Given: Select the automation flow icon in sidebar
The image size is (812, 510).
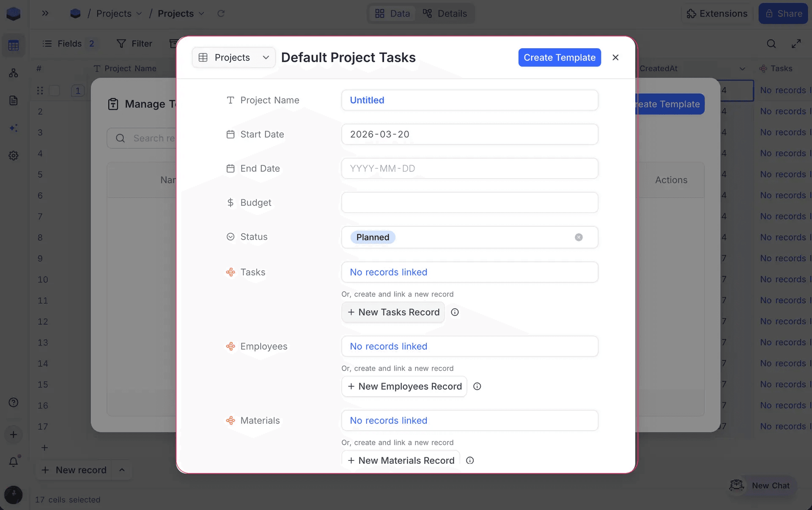Looking at the screenshot, I should [x=14, y=73].
